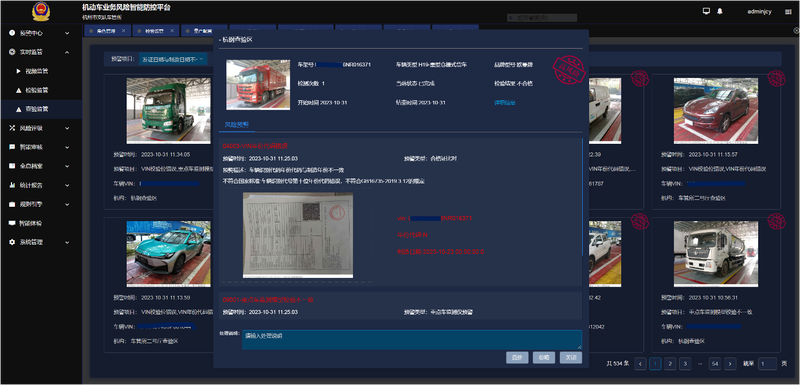Click the play triangle icon for 视频监管
Screen dimensions: 800x385
click(18, 71)
